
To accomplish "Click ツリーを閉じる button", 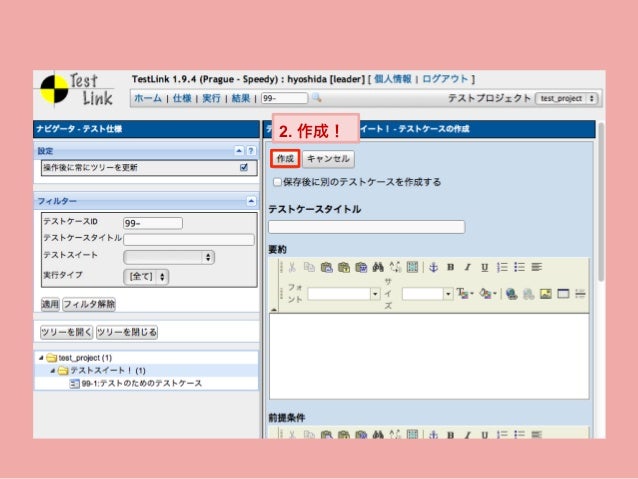I will click(x=127, y=332).
